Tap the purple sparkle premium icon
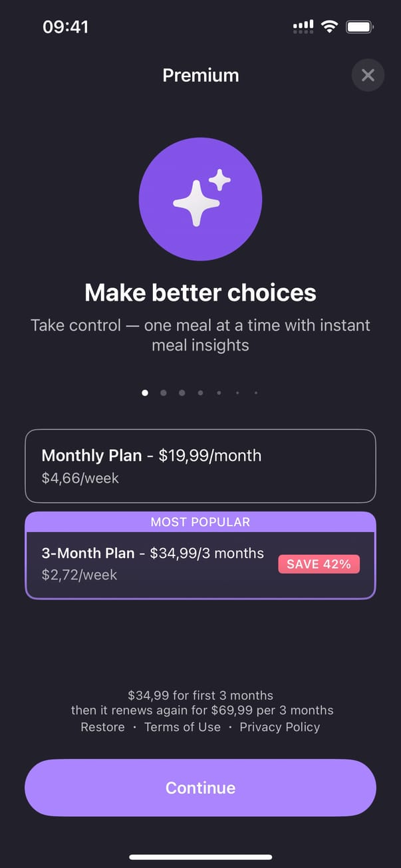Image resolution: width=401 pixels, height=868 pixels. coord(200,199)
